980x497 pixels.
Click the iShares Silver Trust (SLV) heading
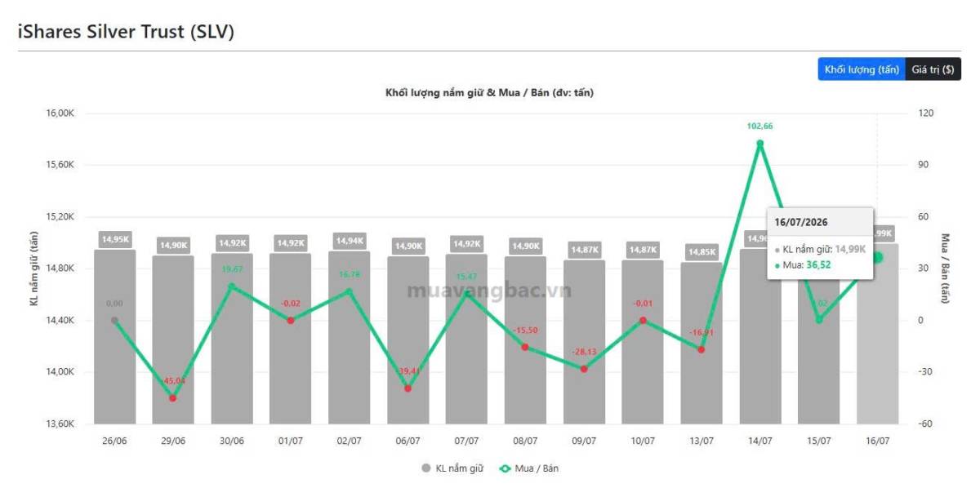pos(126,32)
